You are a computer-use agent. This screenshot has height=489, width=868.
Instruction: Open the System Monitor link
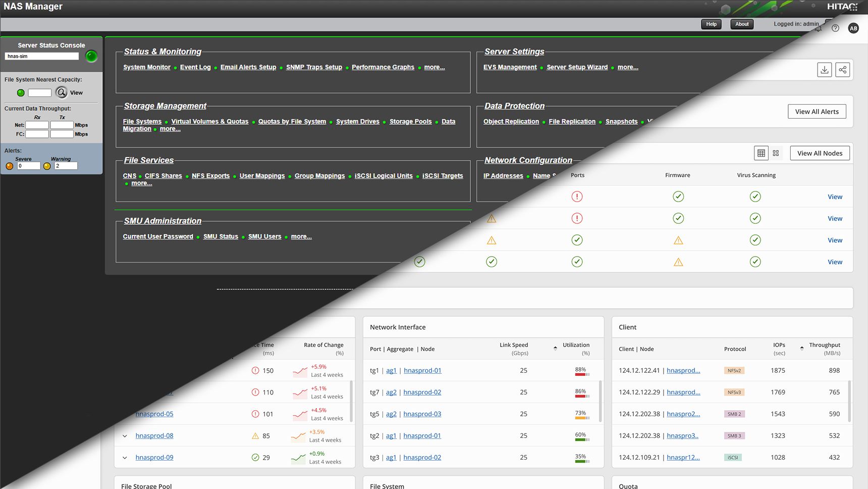click(x=147, y=67)
